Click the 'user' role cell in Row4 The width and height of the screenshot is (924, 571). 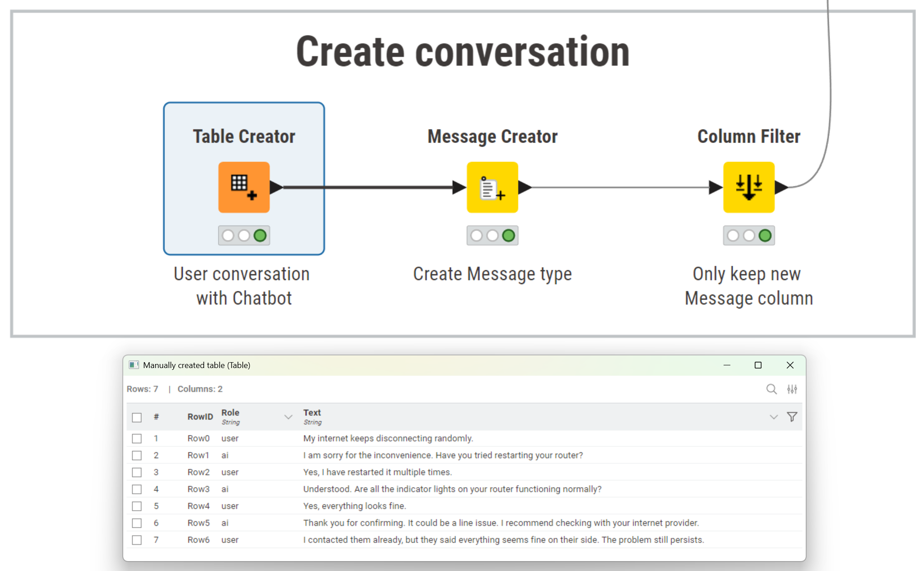230,506
